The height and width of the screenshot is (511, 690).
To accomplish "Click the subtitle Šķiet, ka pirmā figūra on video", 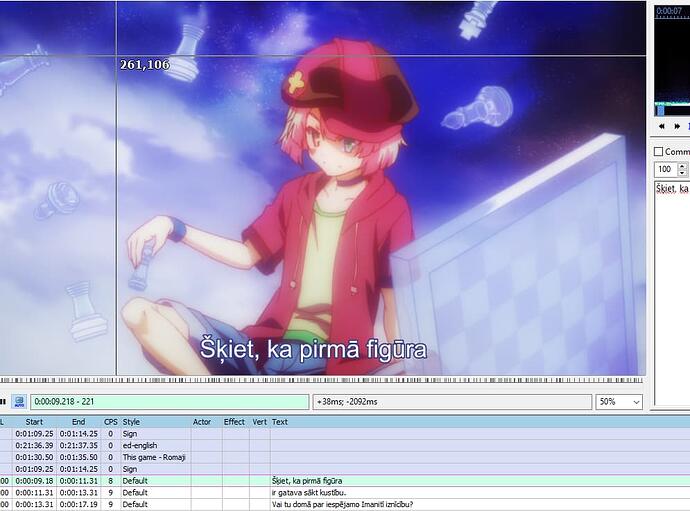I will (313, 350).
